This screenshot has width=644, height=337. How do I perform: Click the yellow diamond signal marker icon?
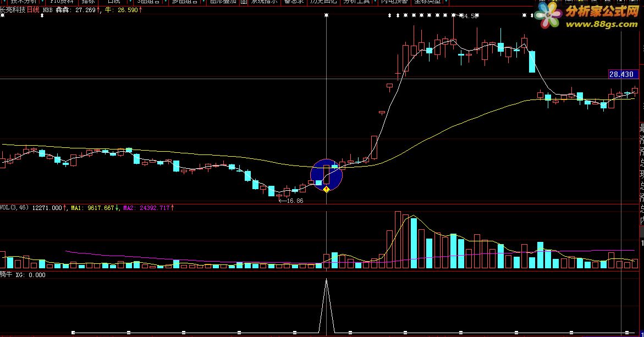(326, 189)
